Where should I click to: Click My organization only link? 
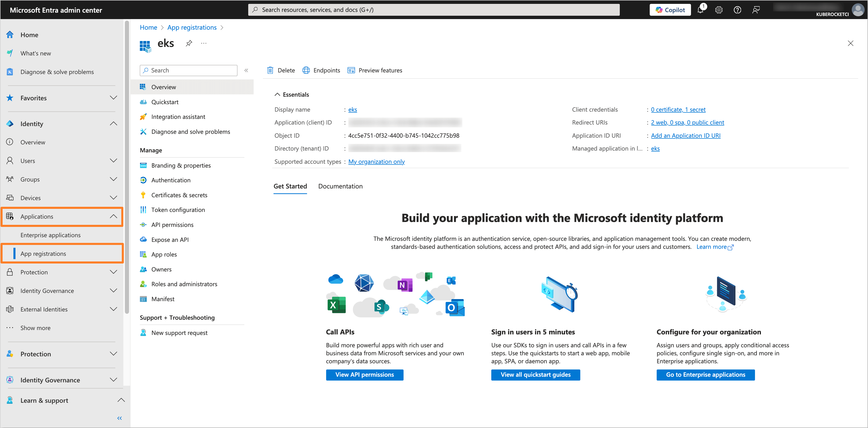coord(376,162)
